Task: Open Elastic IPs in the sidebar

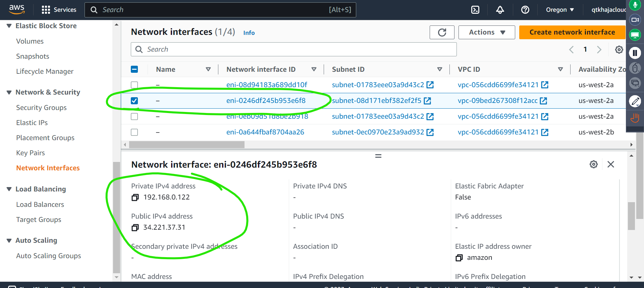Action: [32, 123]
